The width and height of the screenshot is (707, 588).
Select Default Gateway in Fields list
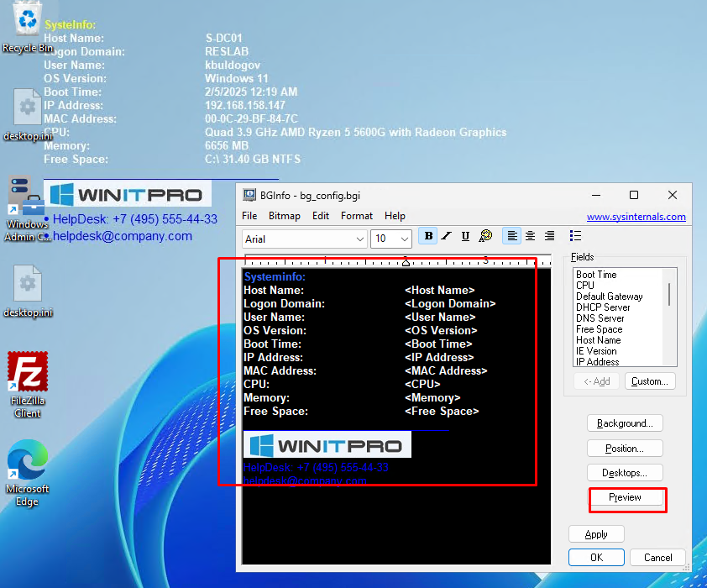[609, 297]
